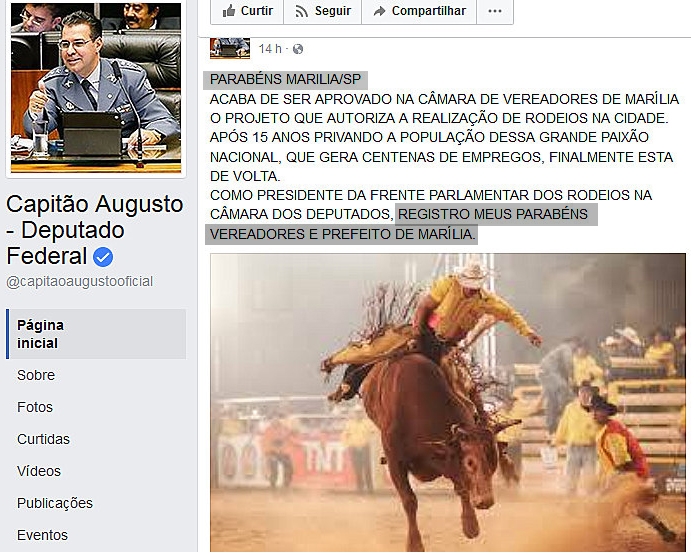Open the Sobre section

coord(36,375)
